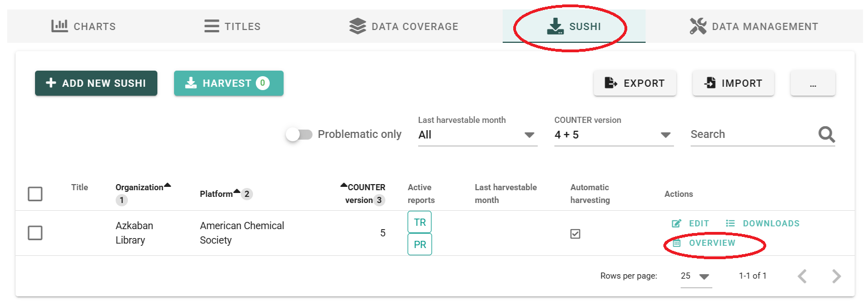Viewport: 868px width, 302px height.
Task: Open the Rows per page dropdown
Action: [696, 276]
